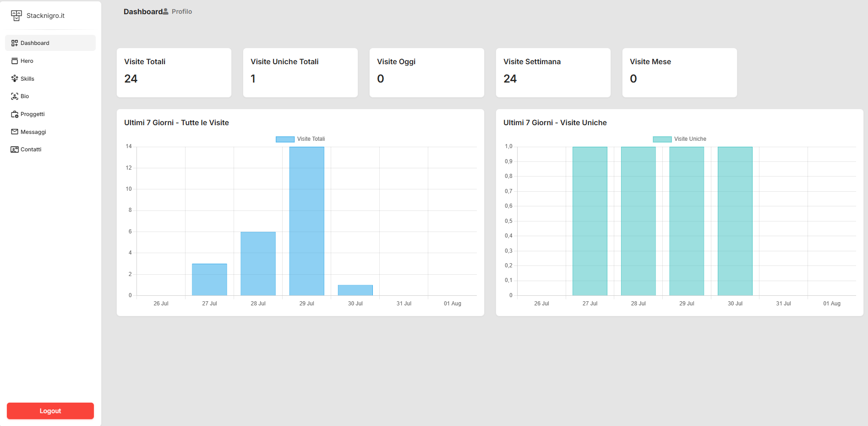Viewport: 868px width, 426px height.
Task: Open the Messaggi menu item
Action: [33, 132]
